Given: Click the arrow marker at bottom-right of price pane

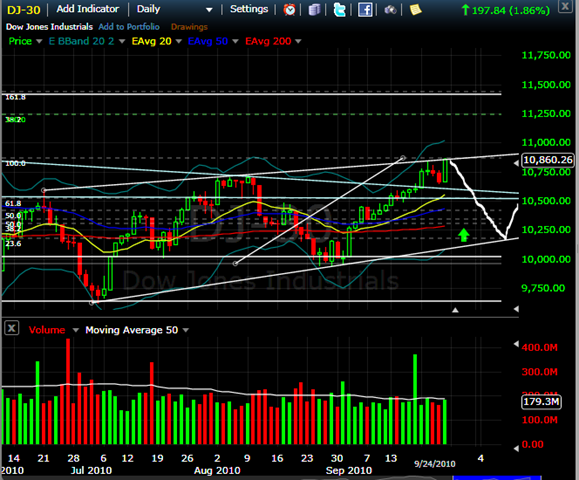Looking at the screenshot, I should [516, 309].
